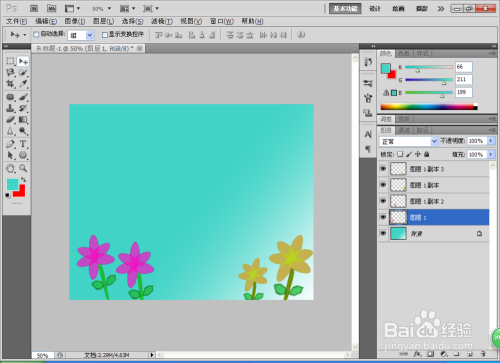Select the Pen tool
Screen dimensions: 500x363
pos(10,144)
